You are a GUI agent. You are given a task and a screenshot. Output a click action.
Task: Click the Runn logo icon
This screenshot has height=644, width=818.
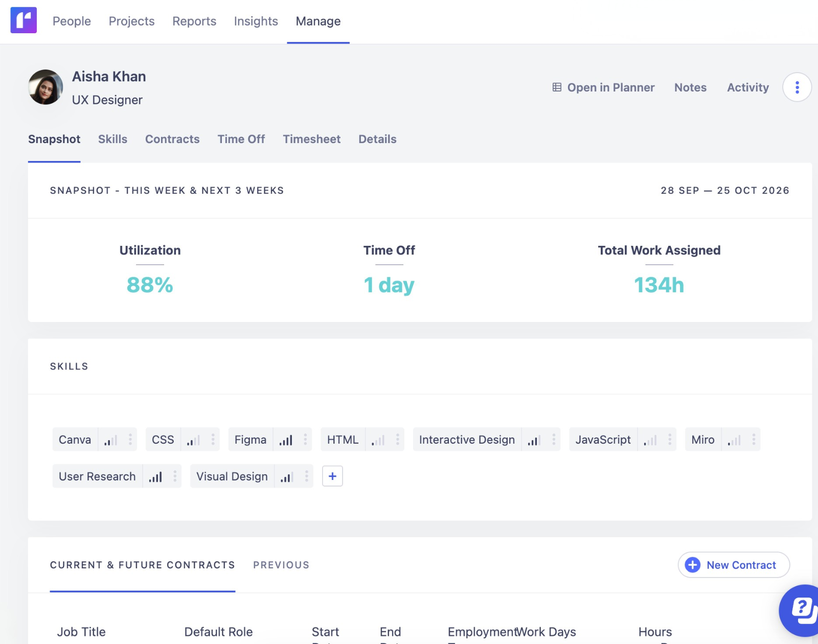[24, 20]
